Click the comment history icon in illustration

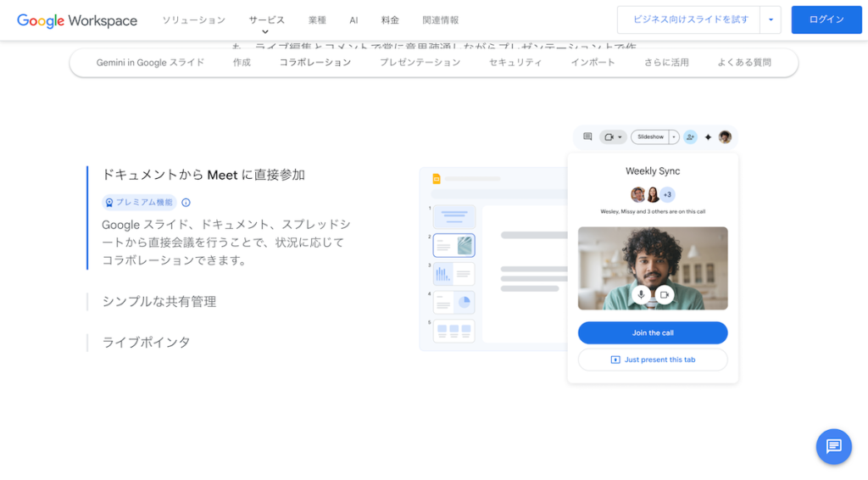tap(587, 137)
